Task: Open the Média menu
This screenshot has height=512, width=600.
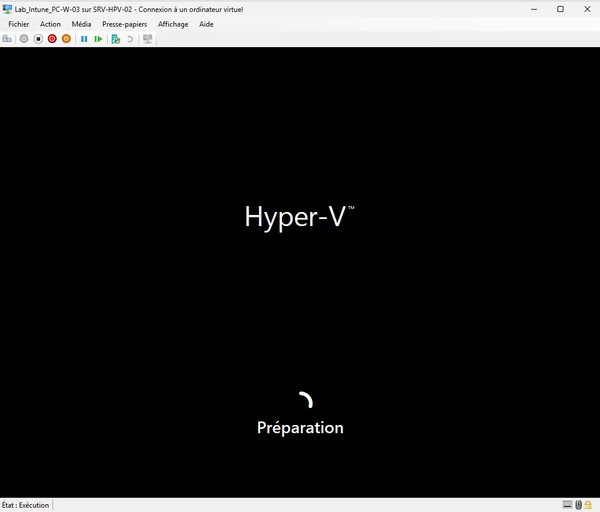Action: pyautogui.click(x=81, y=24)
